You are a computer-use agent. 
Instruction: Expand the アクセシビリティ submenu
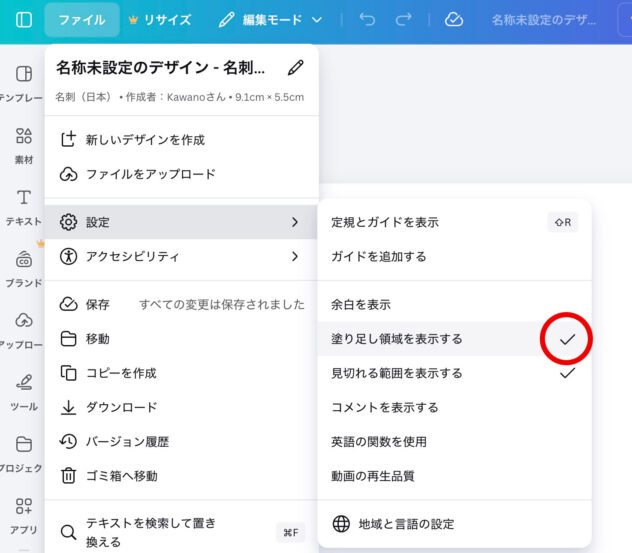pos(181,256)
